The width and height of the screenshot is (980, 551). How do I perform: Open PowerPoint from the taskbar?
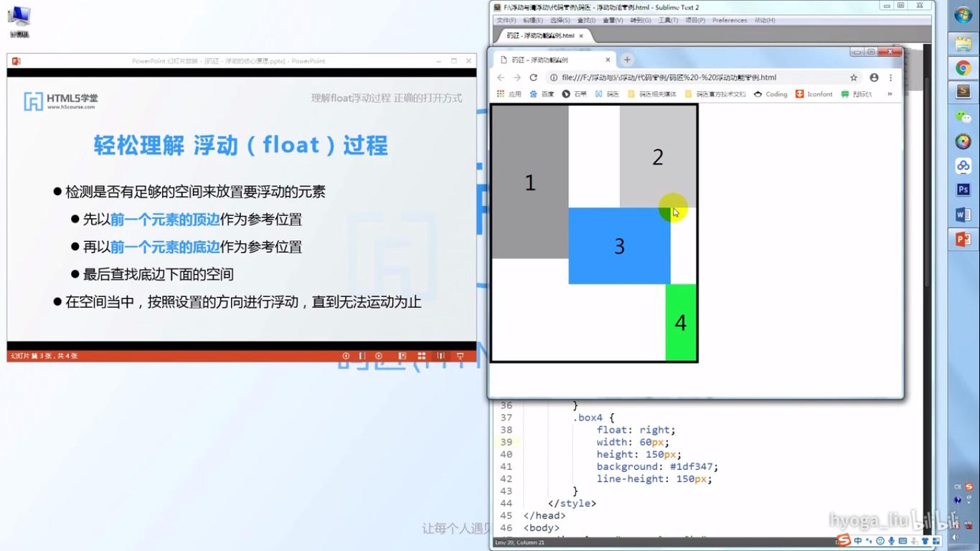[963, 240]
